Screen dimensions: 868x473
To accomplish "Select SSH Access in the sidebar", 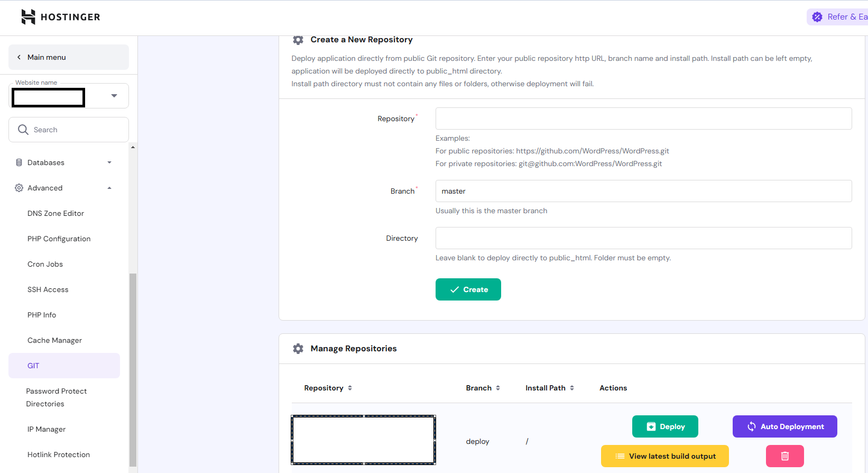I will click(x=48, y=289).
